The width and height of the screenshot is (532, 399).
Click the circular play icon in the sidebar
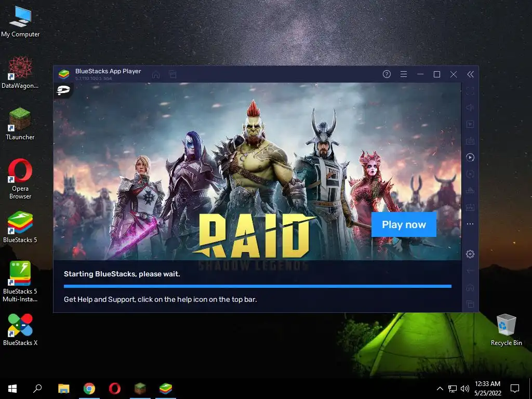tap(470, 157)
